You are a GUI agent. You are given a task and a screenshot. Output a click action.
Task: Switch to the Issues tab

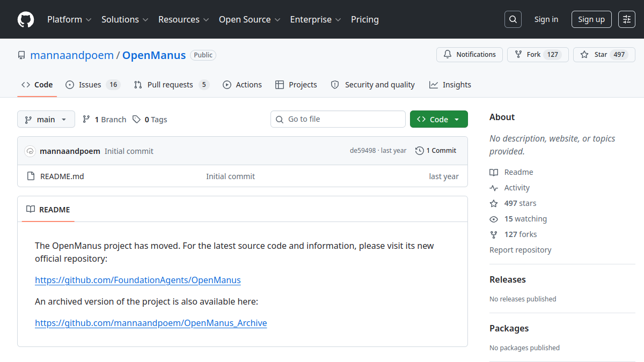(x=93, y=85)
